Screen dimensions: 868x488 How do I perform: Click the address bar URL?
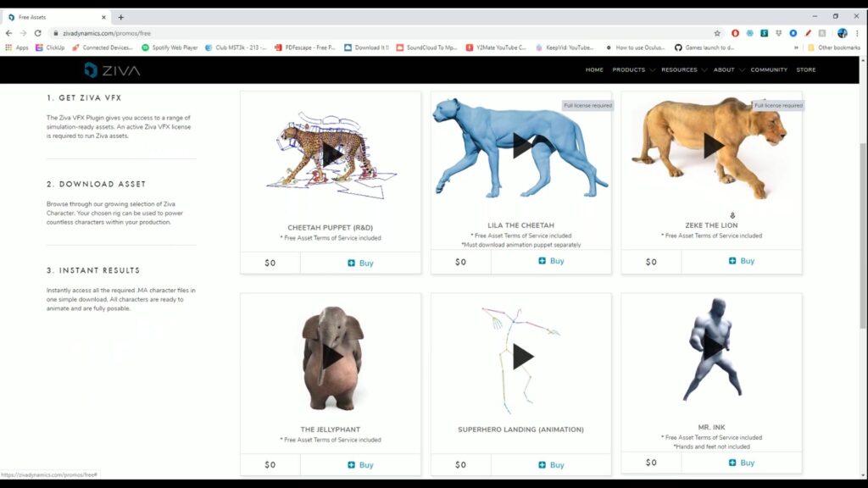(x=106, y=33)
